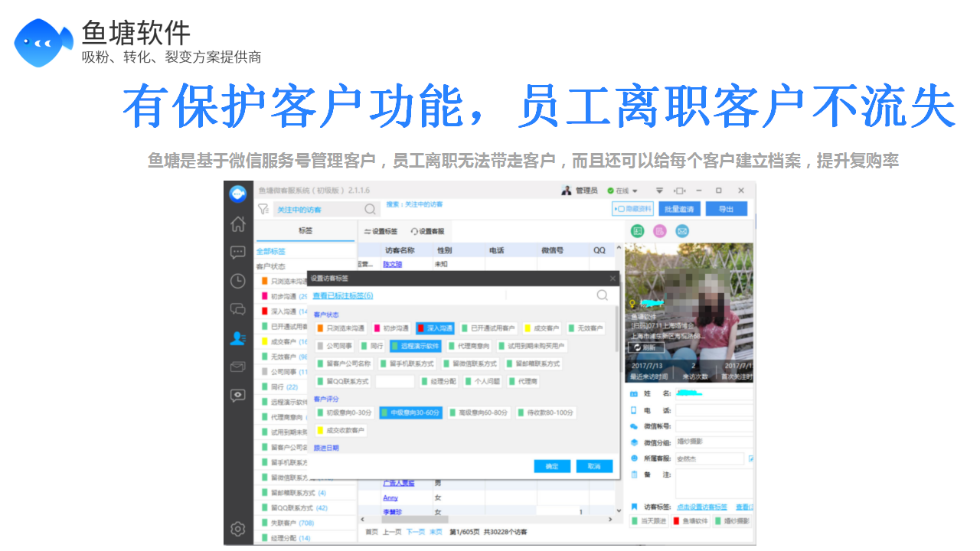Toggle tag 成交客户 in dialog
This screenshot has width=980, height=551.
click(543, 328)
